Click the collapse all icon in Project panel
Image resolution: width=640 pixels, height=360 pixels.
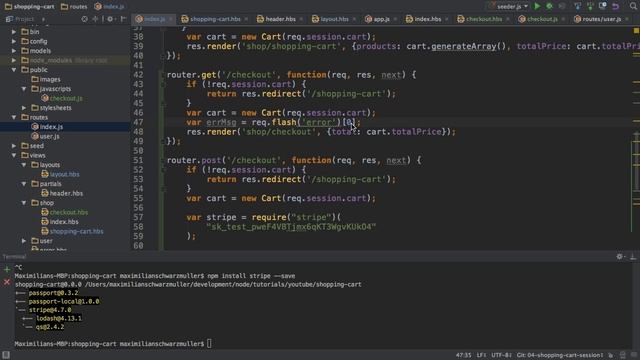point(95,19)
